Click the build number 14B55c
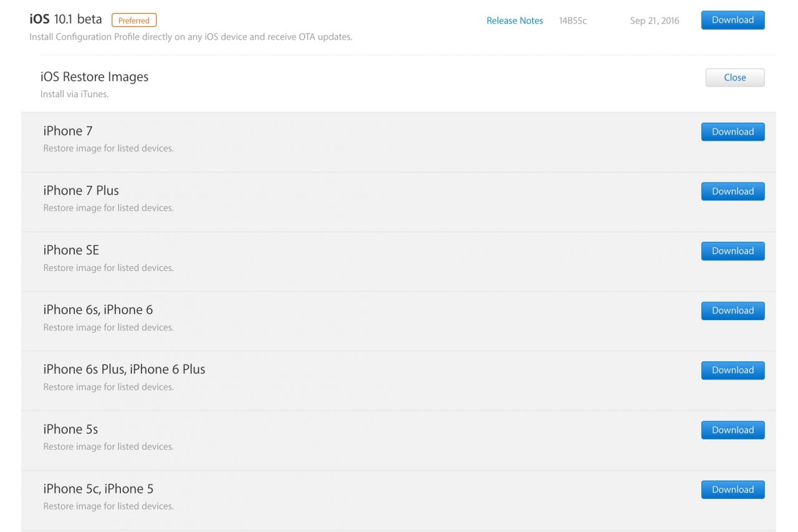 tap(572, 21)
